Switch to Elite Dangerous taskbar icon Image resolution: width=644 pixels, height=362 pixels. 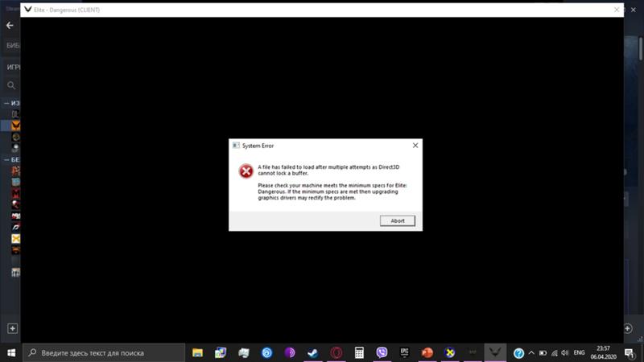(x=495, y=353)
